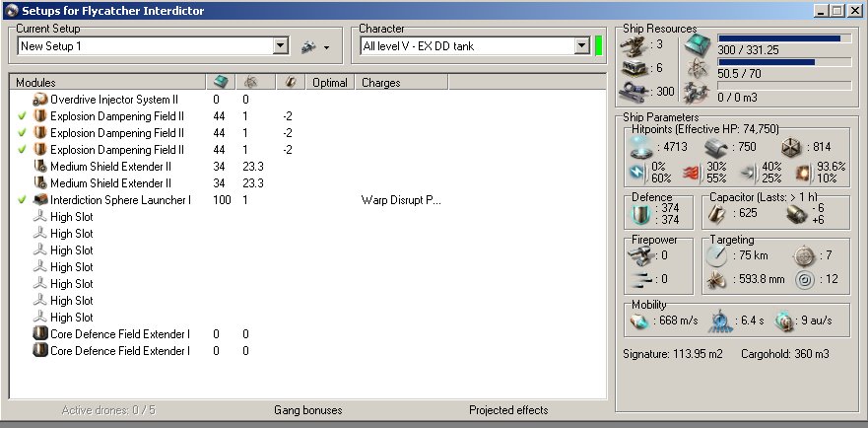This screenshot has width=868, height=428.
Task: Select the first Core Defence Field Extender I row
Action: click(307, 334)
